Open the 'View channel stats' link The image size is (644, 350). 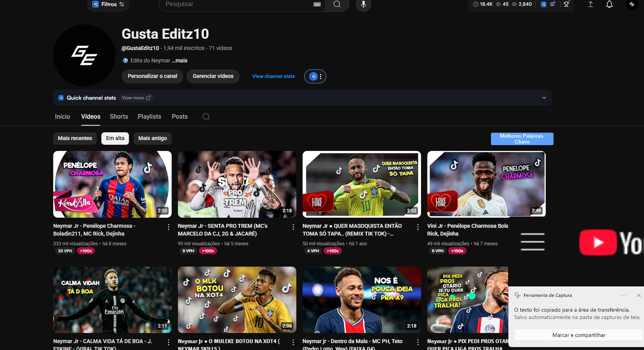tap(273, 76)
